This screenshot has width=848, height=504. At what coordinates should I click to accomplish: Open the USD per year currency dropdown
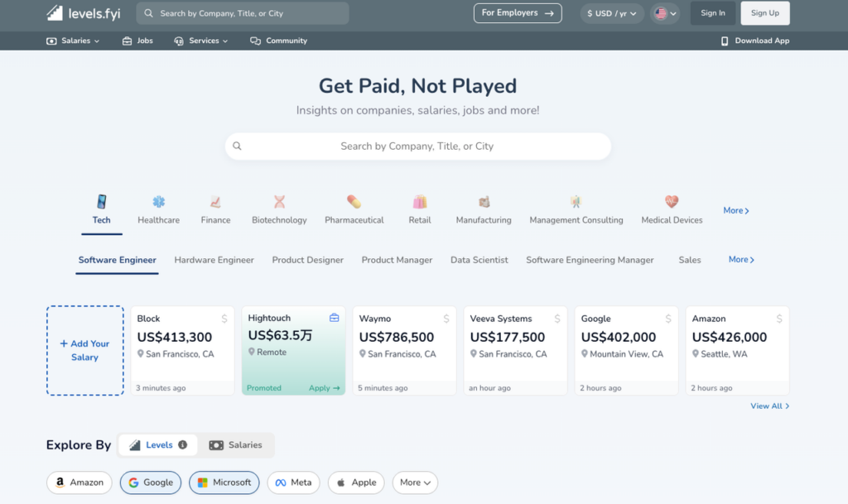[611, 13]
